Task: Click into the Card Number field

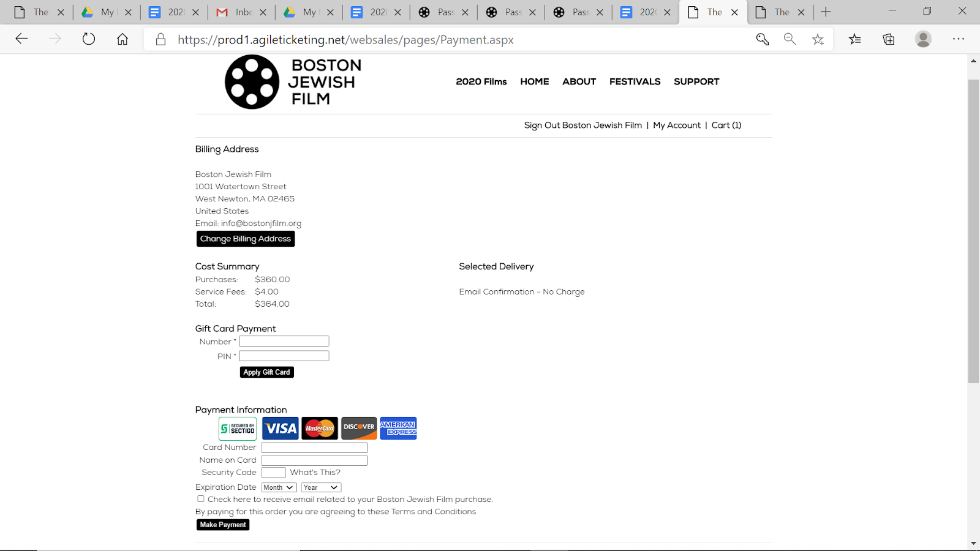Action: tap(314, 448)
